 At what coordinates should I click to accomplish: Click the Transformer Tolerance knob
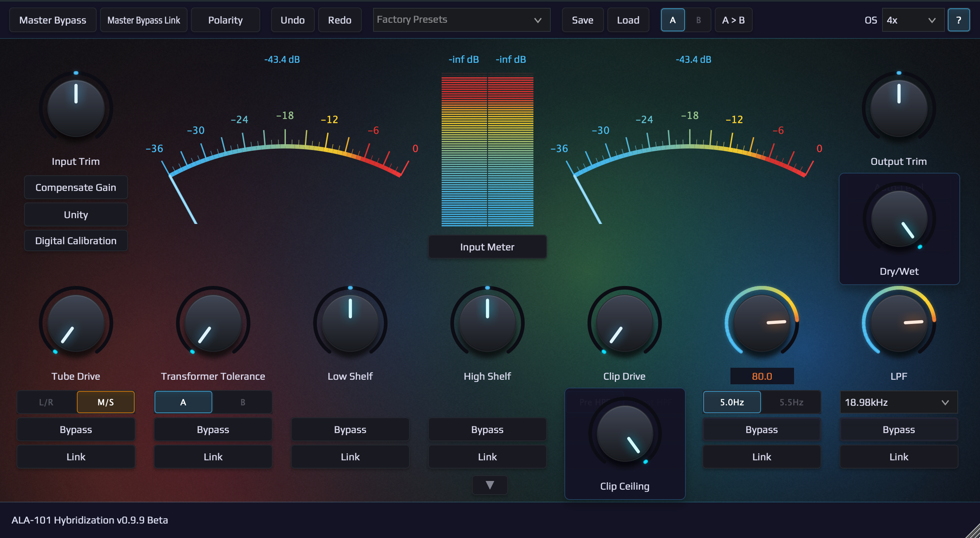[x=213, y=323]
